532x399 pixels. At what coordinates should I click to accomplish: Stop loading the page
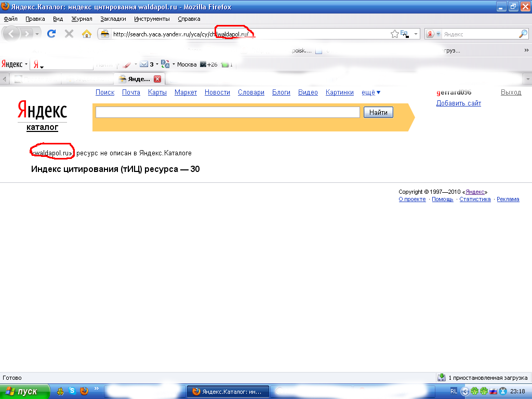pyautogui.click(x=69, y=34)
